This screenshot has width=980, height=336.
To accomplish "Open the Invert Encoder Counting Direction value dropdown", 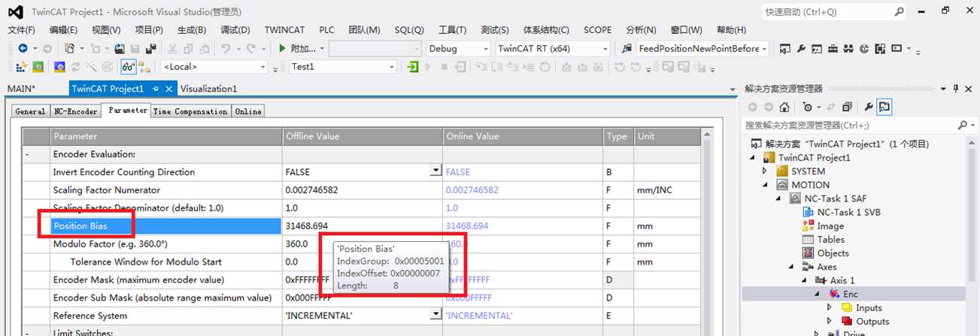I will point(435,171).
